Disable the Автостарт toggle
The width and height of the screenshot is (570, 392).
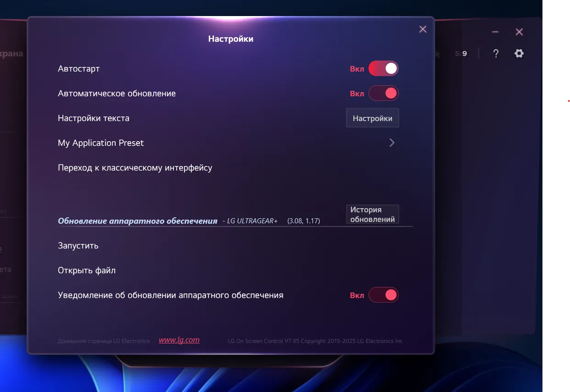click(x=383, y=69)
